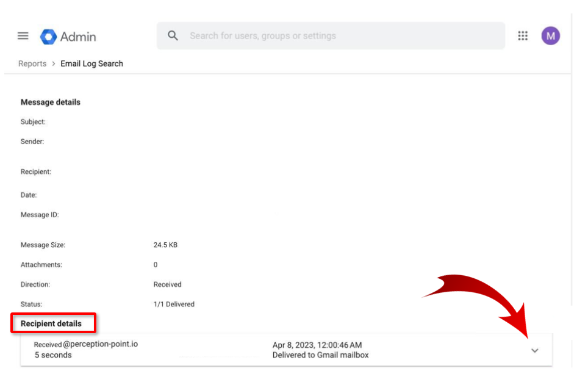Click the Date: label

29,195
